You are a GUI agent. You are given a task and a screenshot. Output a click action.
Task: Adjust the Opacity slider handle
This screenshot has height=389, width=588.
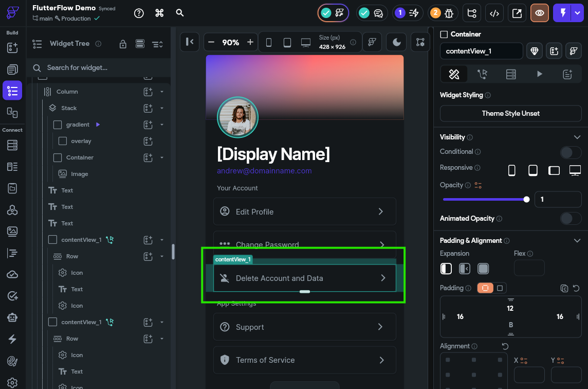point(526,199)
